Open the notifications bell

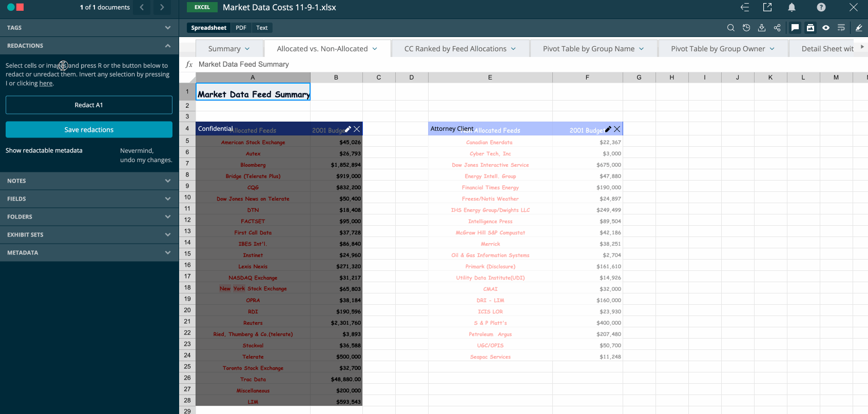click(x=792, y=7)
